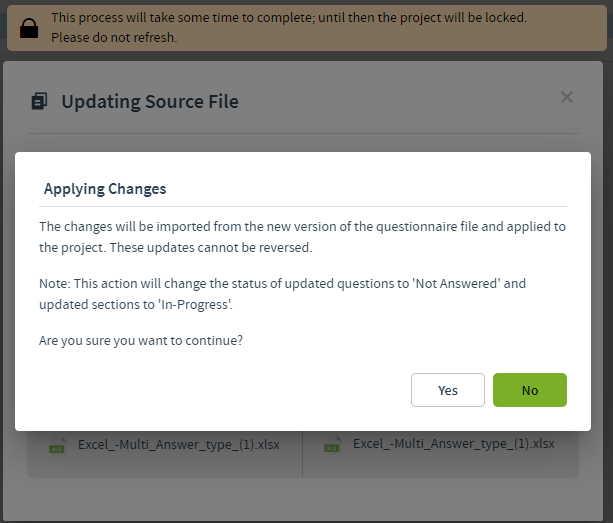Click the horizontal line under Applying Changes heading
The height and width of the screenshot is (523, 613).
[x=303, y=206]
